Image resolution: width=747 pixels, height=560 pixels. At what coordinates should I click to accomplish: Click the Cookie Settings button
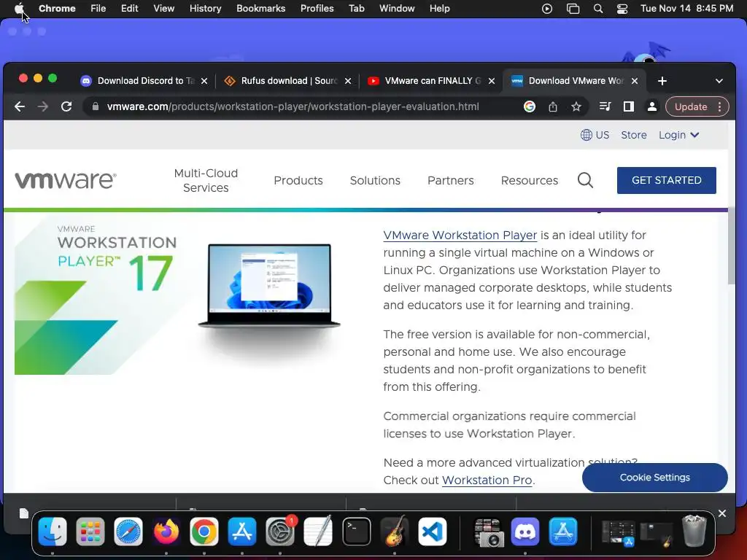[654, 478]
